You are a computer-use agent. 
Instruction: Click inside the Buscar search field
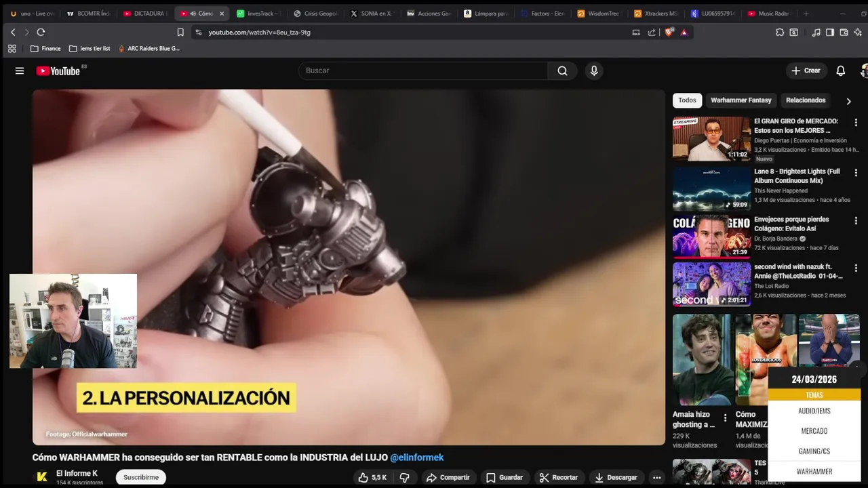pyautogui.click(x=423, y=70)
